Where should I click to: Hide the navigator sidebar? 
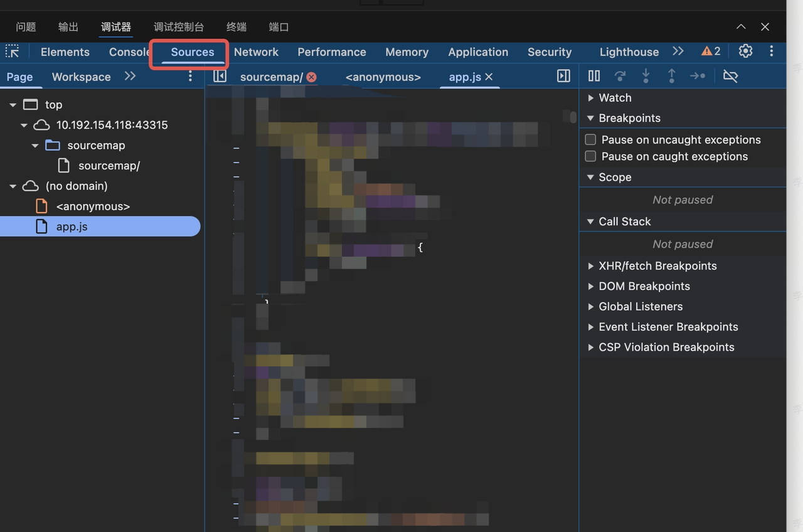click(220, 77)
